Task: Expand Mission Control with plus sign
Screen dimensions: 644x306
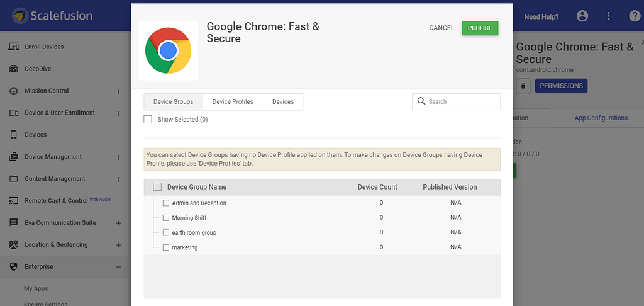Action: 118,91
